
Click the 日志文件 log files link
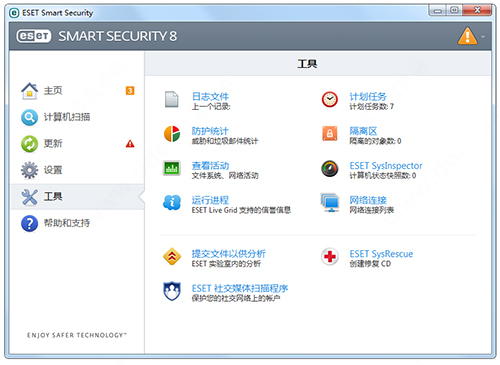click(210, 97)
